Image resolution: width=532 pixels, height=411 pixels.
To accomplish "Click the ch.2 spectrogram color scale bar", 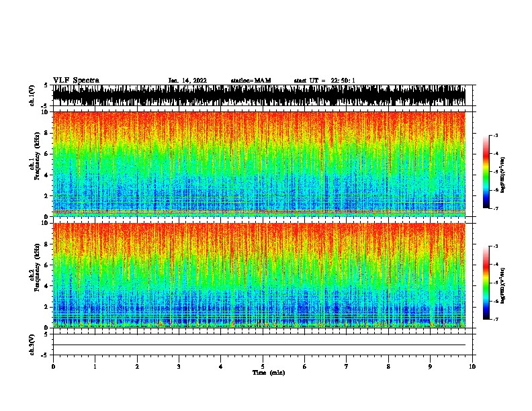I will click(486, 283).
